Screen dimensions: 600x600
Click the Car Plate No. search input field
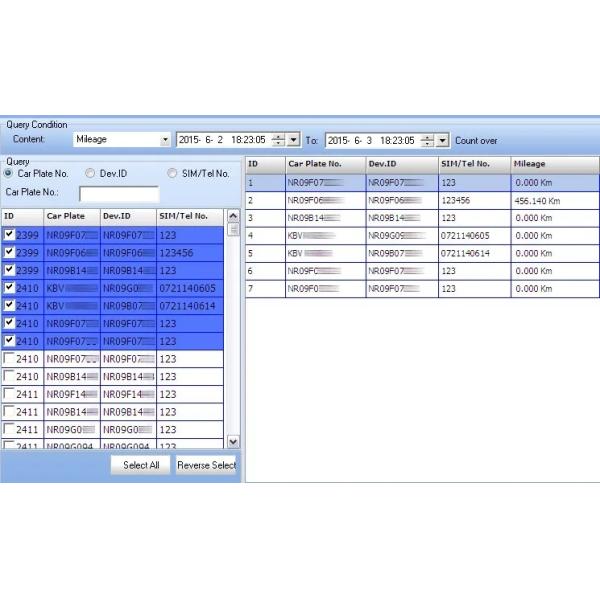[118, 194]
